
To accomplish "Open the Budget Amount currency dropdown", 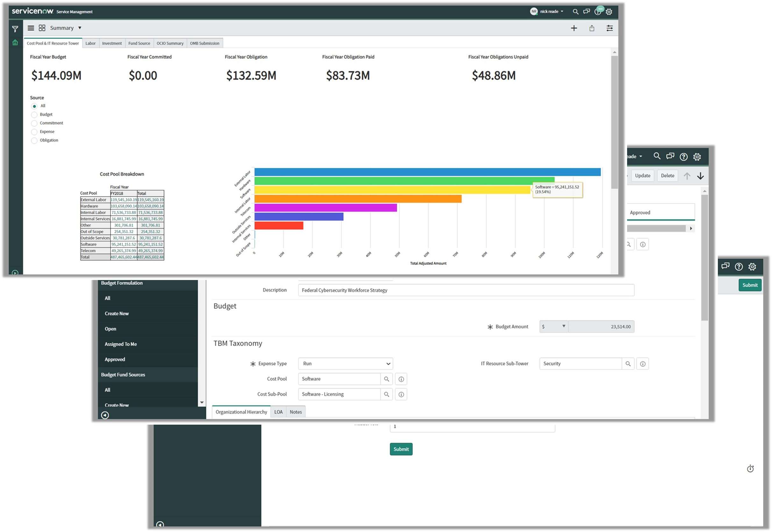I will point(554,327).
